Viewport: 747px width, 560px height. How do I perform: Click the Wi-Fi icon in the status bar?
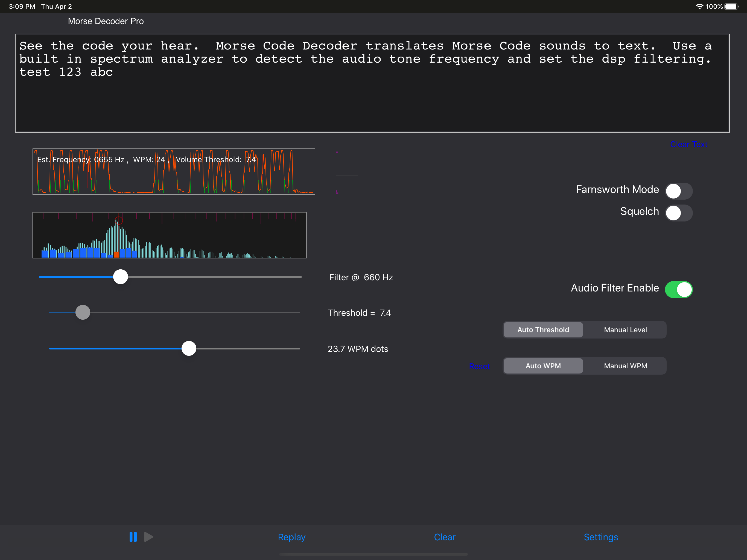click(699, 6)
